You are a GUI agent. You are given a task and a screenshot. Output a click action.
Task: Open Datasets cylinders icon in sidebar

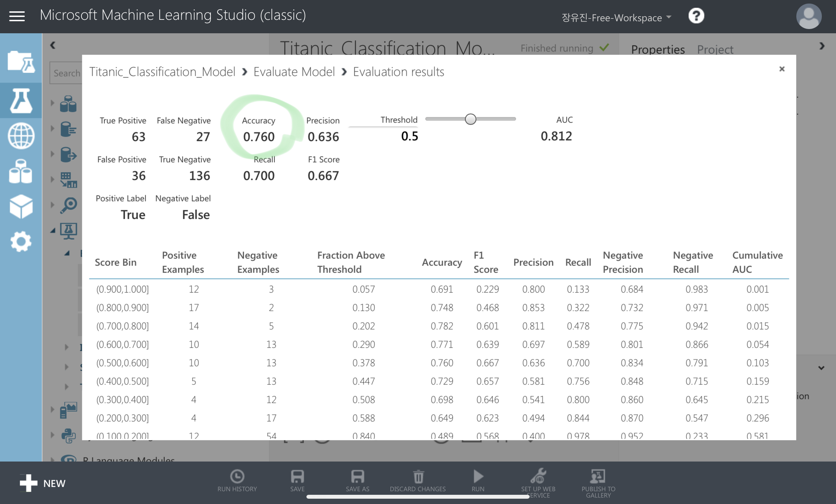point(21,171)
